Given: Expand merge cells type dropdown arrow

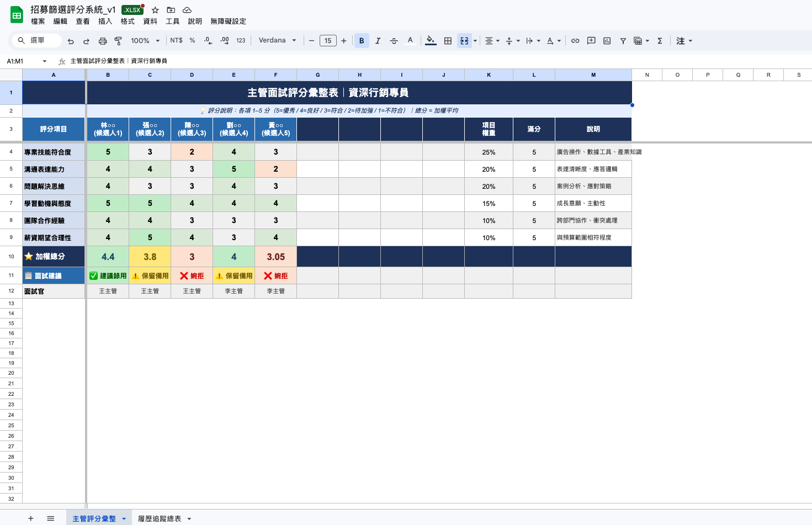Looking at the screenshot, I should [x=475, y=41].
